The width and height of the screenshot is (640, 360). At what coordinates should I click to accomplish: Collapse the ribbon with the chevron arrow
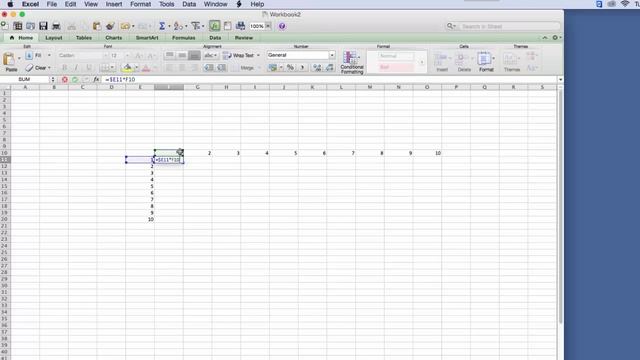point(545,38)
